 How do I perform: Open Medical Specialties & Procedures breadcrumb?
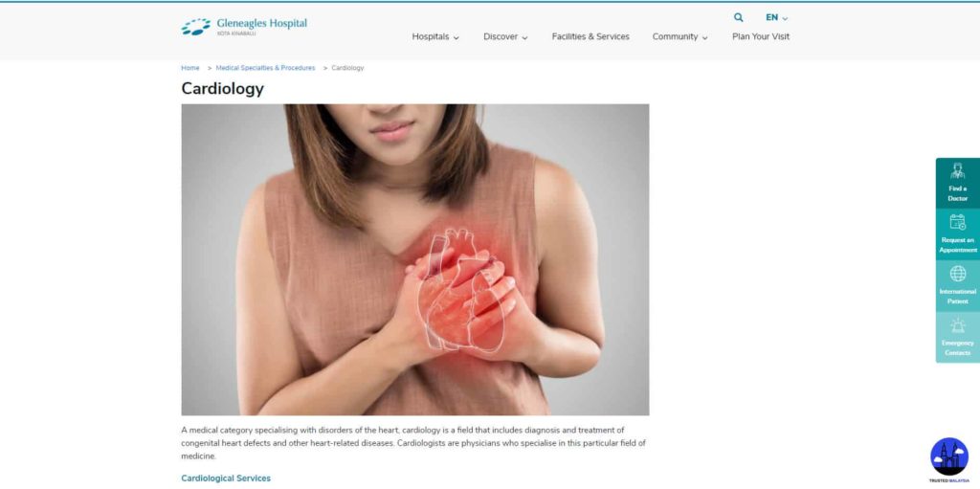click(265, 68)
